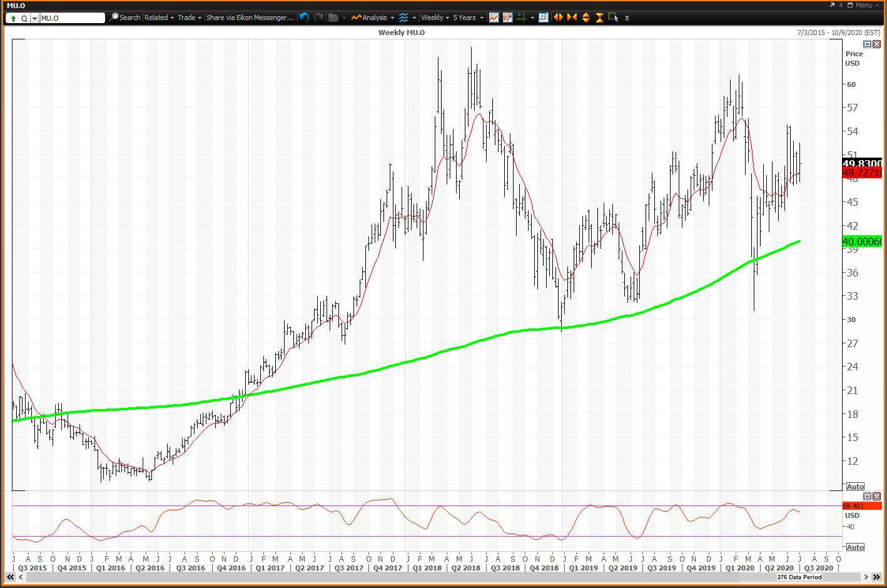Click the blue data panel icon

[x=543, y=18]
